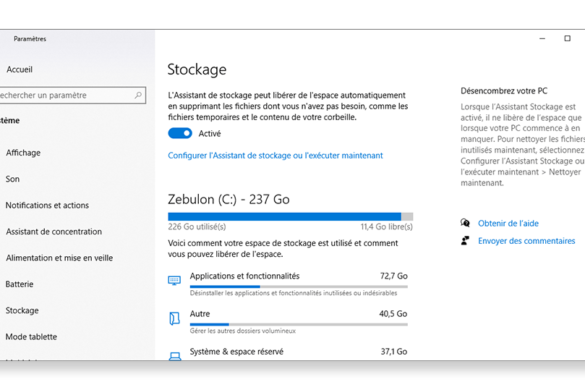The image size is (585, 390).
Task: Minimize the Paramètres window
Action: click(x=542, y=38)
